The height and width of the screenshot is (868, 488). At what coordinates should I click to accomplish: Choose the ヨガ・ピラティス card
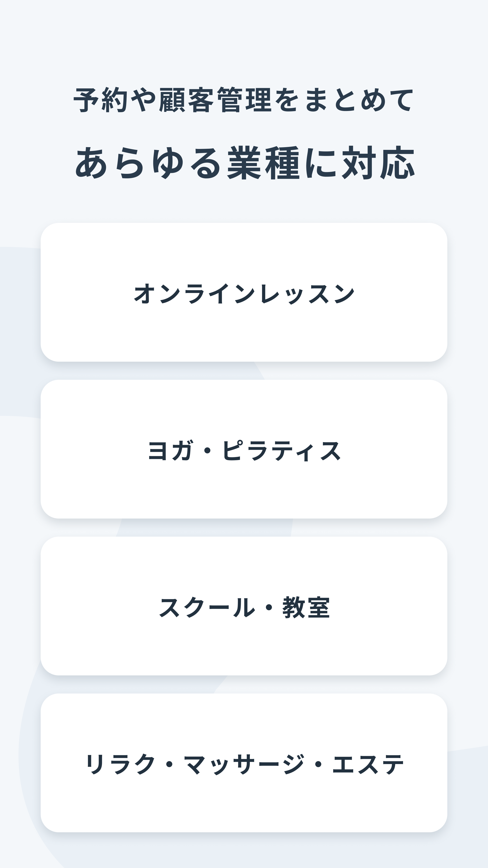point(244,449)
